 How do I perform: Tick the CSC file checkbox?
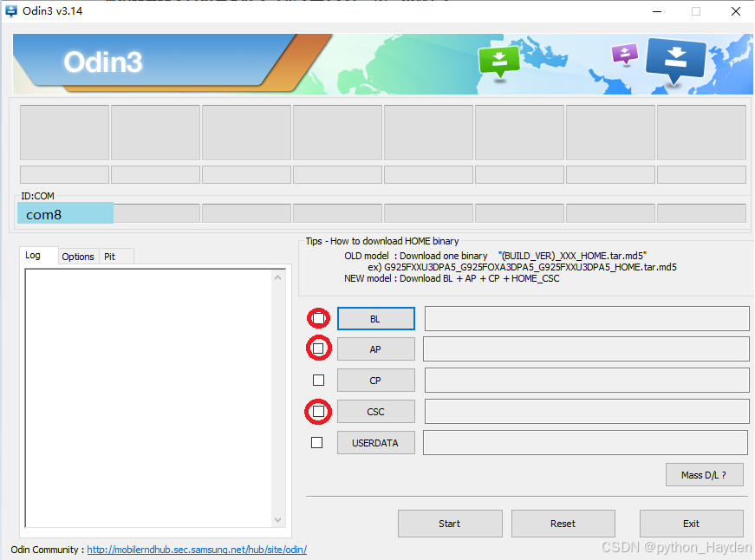pyautogui.click(x=318, y=411)
